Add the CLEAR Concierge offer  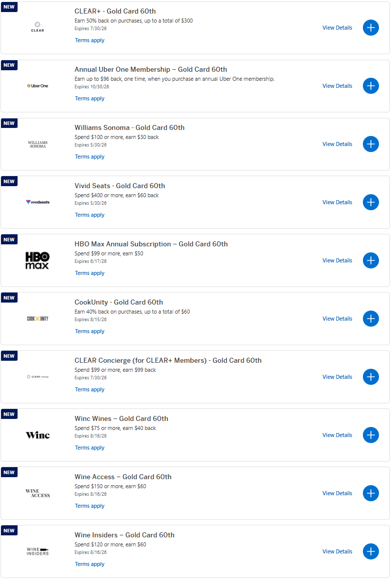[370, 377]
